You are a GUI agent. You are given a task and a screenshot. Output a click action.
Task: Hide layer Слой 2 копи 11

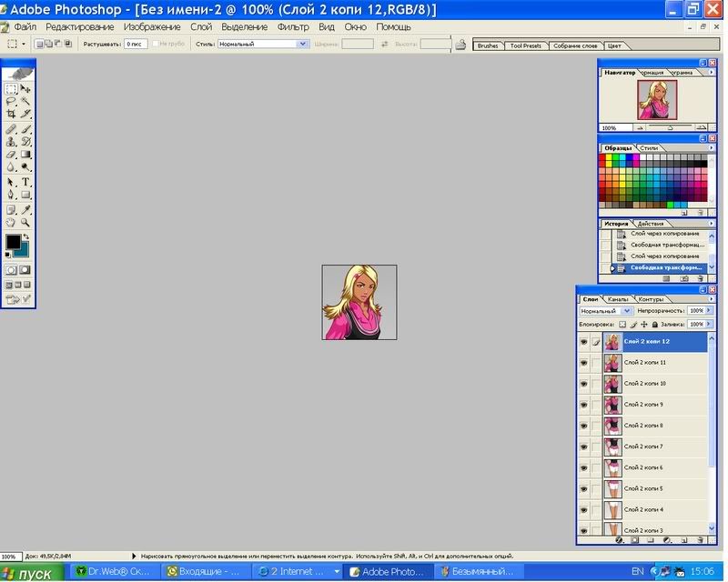(584, 363)
